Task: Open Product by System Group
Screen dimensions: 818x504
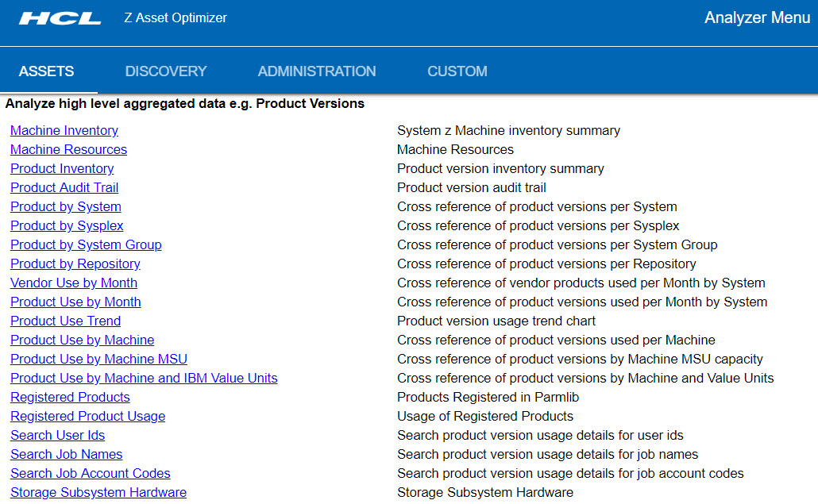Action: point(86,244)
